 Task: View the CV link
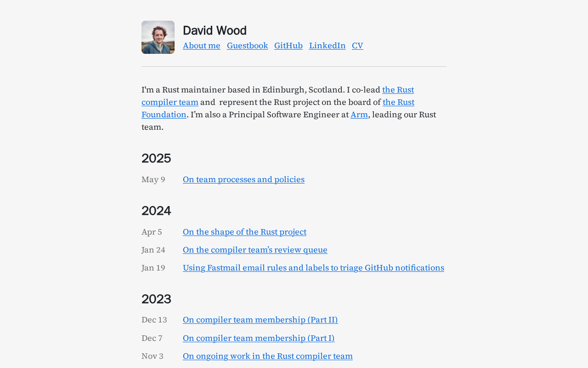click(x=357, y=46)
